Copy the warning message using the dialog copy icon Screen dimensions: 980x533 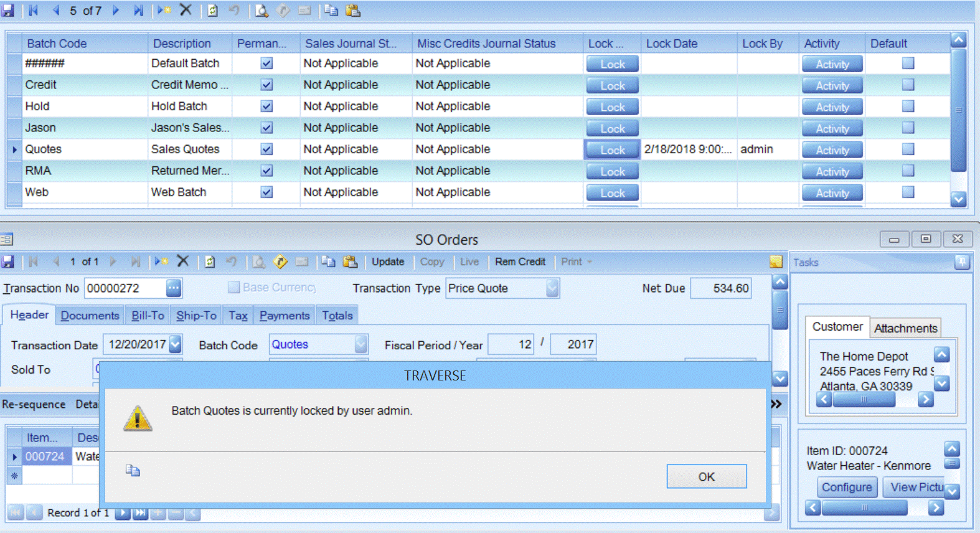point(133,471)
